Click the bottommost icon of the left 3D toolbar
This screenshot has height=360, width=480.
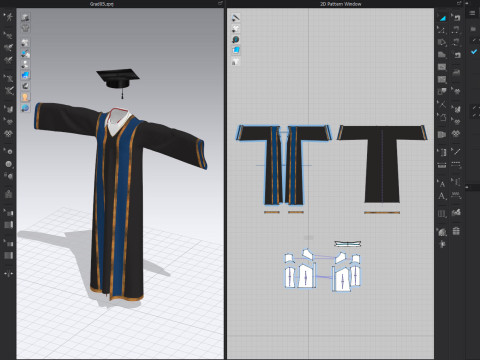point(9,274)
